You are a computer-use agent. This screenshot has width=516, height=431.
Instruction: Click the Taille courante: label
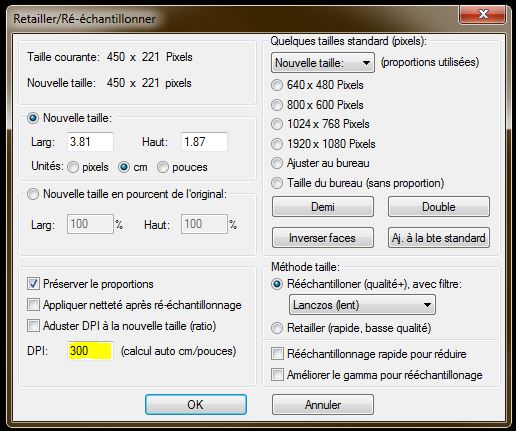tap(63, 57)
